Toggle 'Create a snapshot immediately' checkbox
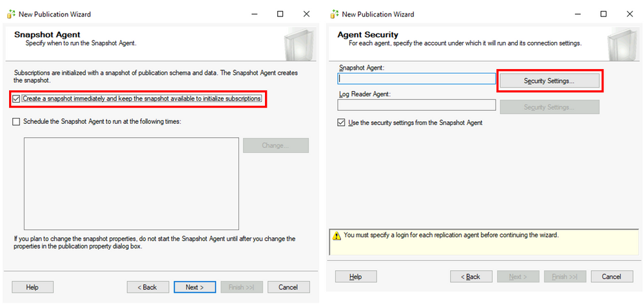Viewport: 644px width, 305px height. pos(17,99)
